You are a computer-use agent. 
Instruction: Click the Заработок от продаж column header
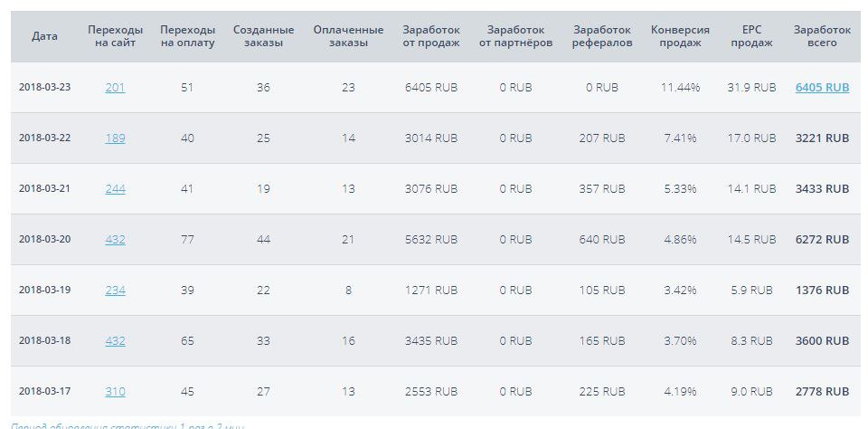(431, 36)
